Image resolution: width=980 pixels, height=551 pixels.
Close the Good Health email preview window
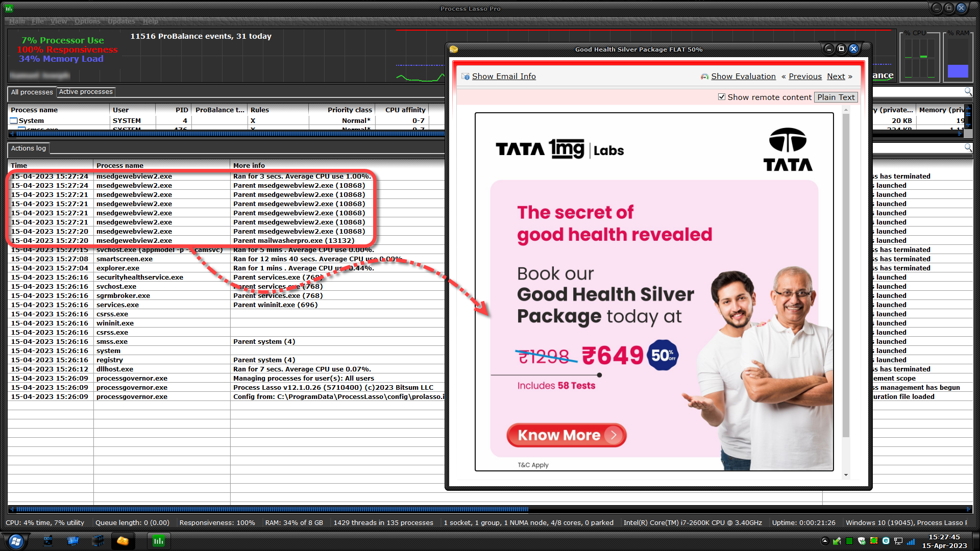coord(853,49)
